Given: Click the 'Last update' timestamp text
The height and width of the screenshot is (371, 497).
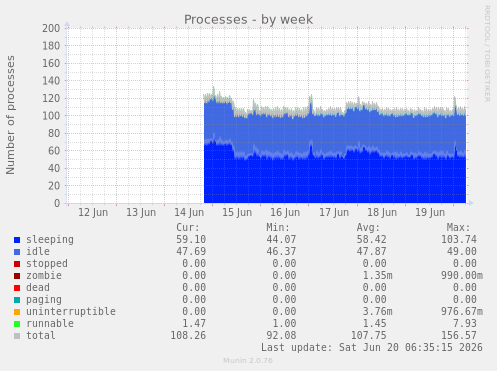Looking at the screenshot, I should tap(372, 347).
